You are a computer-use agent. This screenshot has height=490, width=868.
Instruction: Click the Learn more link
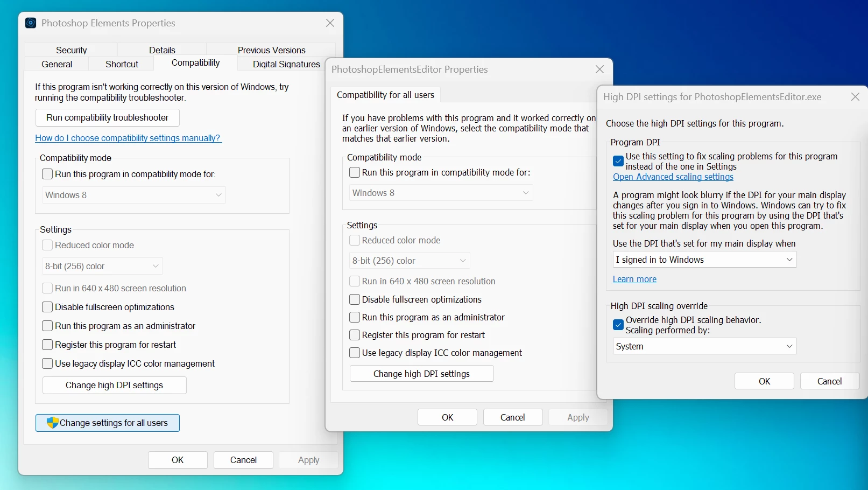point(634,279)
